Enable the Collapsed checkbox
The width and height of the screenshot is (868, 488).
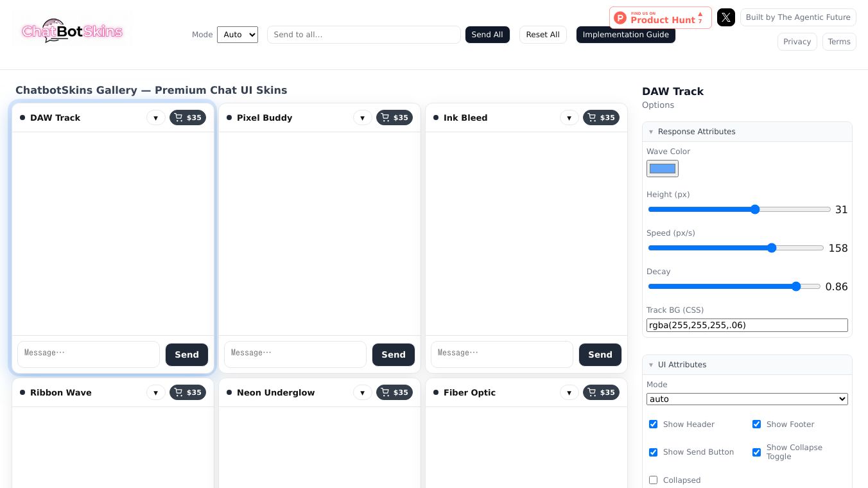653,480
